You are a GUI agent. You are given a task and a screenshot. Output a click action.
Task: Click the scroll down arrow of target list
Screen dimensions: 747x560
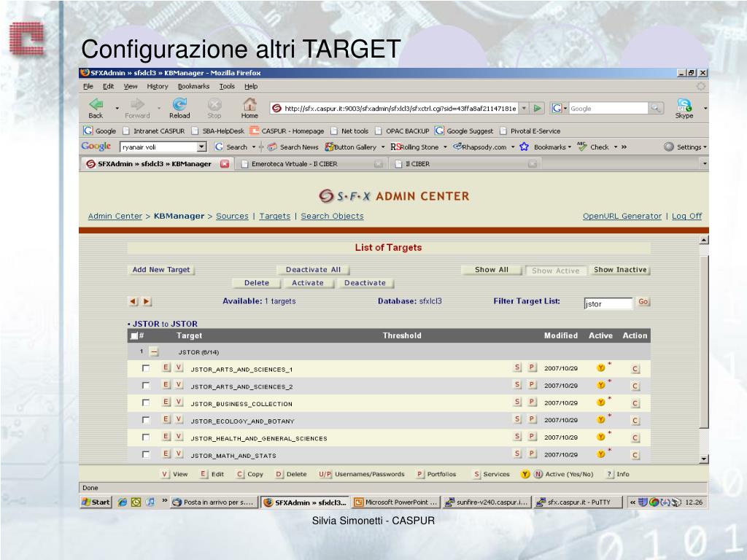(x=704, y=459)
